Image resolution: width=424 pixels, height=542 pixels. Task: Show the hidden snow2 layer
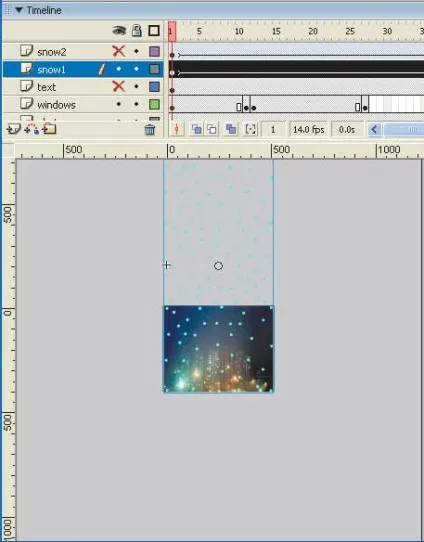pos(119,52)
